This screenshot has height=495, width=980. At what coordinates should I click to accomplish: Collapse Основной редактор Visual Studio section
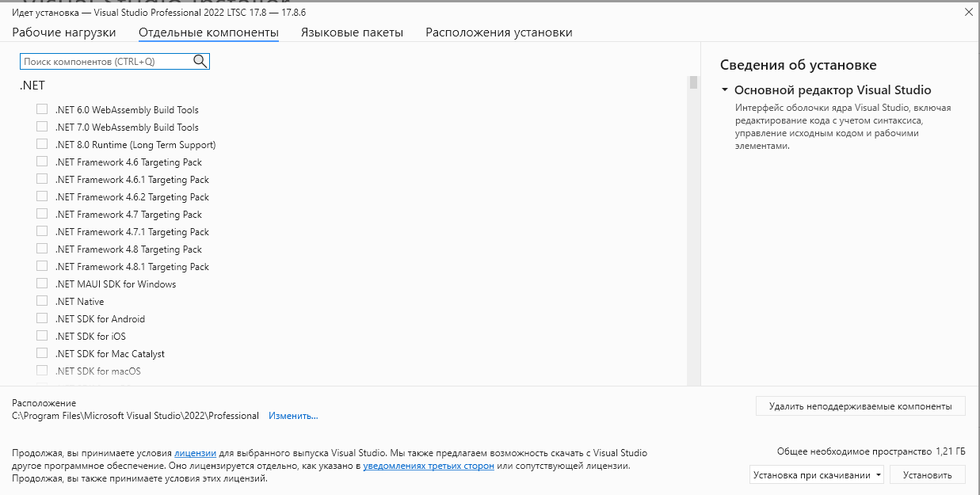point(724,90)
